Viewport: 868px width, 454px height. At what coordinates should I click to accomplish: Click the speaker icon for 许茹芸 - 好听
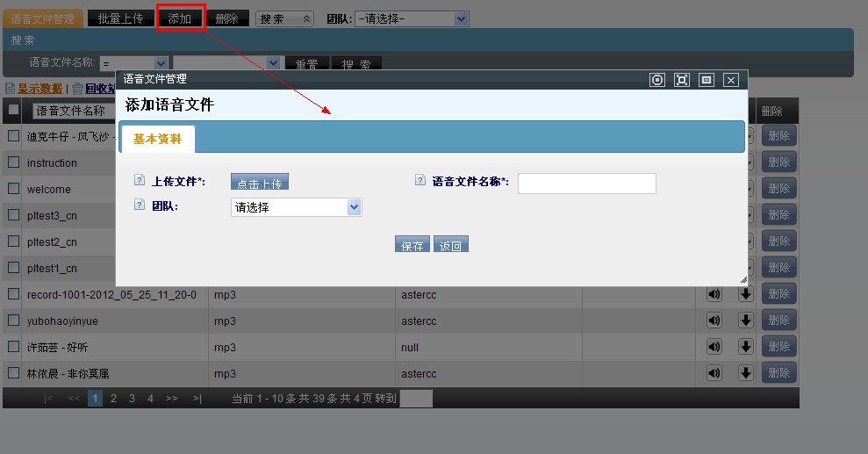coord(714,347)
